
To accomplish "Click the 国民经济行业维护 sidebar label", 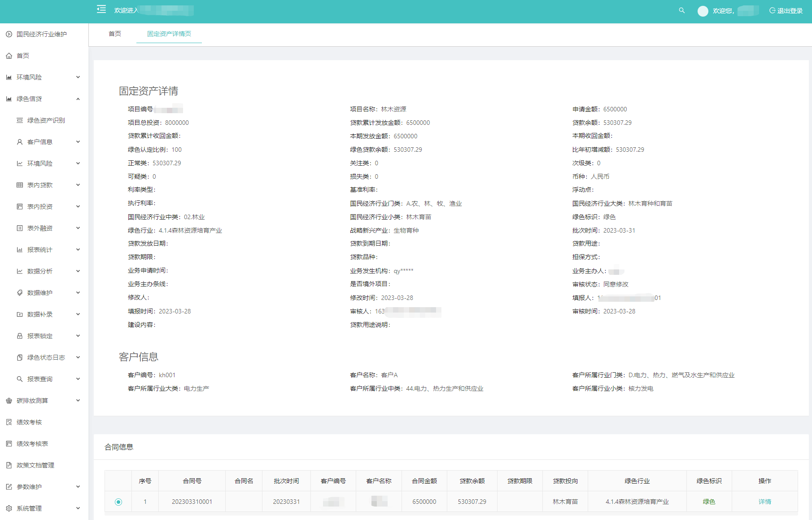I will (x=42, y=34).
